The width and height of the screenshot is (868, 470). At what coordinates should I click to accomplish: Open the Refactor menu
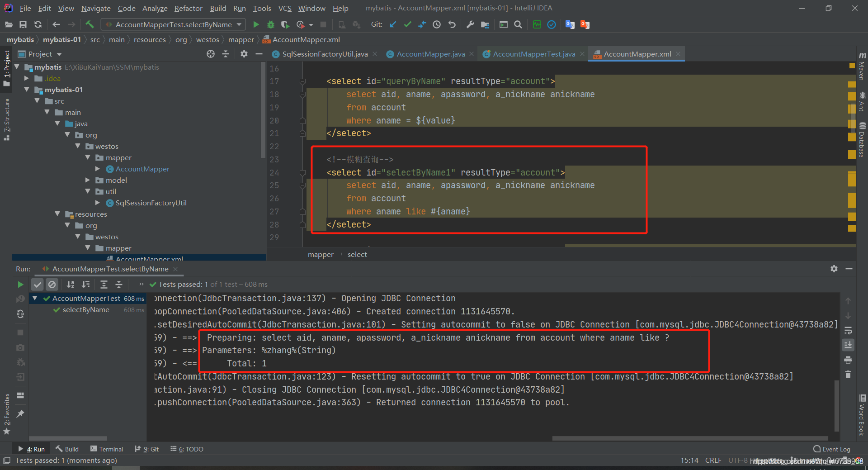tap(188, 8)
